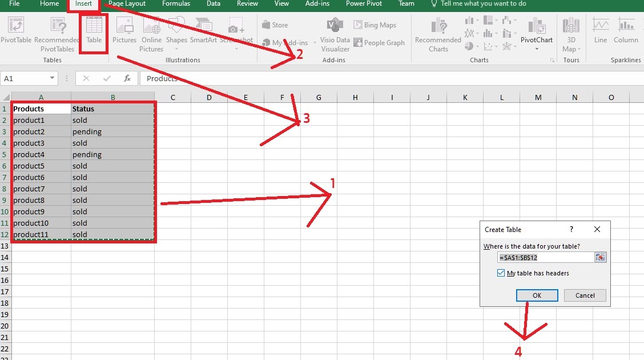Open the PivotChart dropdown arrow

tap(537, 48)
